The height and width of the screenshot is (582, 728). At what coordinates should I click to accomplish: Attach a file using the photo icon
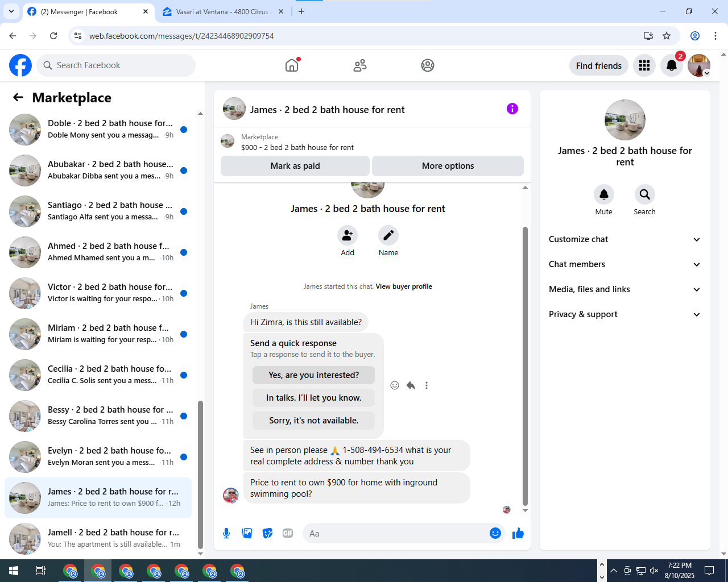(x=247, y=533)
